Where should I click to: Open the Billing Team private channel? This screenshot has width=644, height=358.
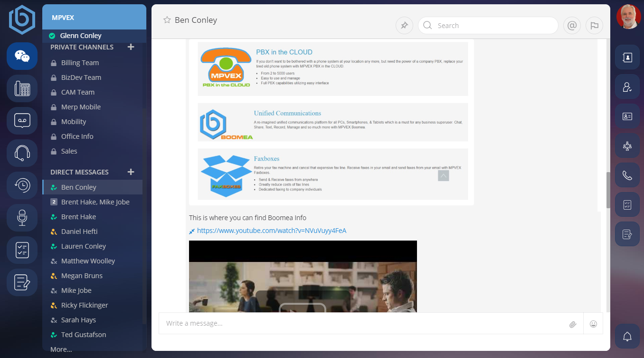click(80, 63)
